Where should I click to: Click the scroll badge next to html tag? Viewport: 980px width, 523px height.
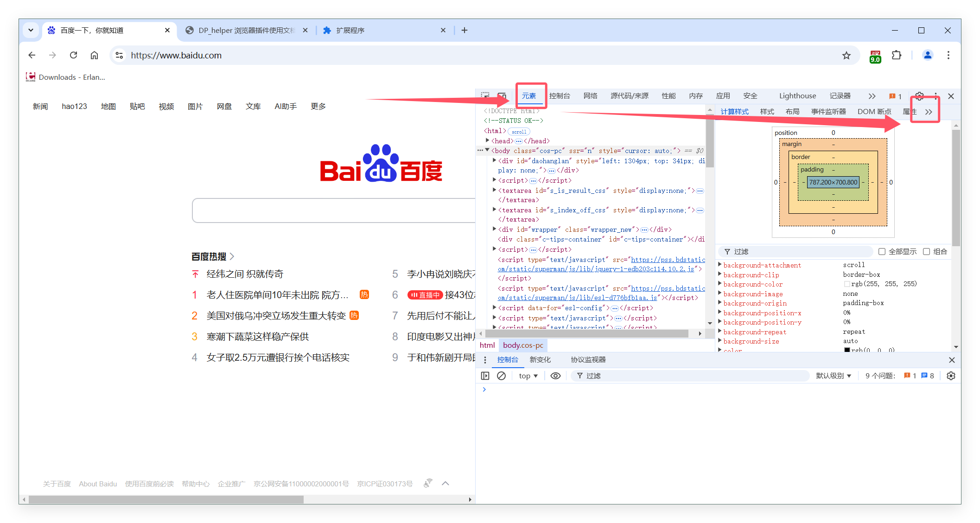click(x=519, y=132)
